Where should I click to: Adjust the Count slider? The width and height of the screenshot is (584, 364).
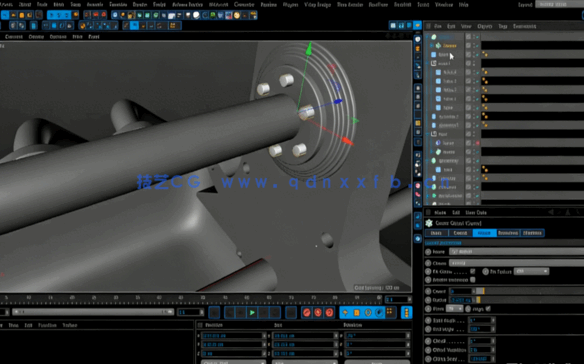coord(530,291)
